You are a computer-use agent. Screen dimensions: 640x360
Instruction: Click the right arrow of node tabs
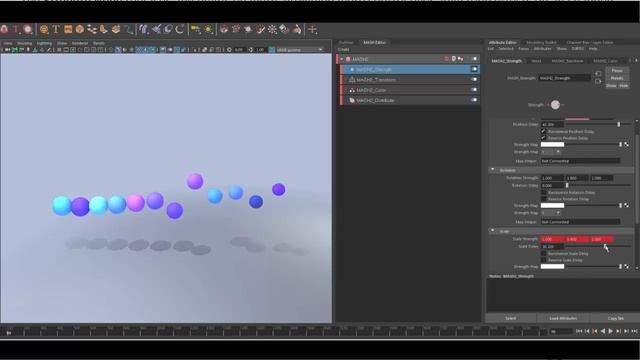tap(636, 61)
